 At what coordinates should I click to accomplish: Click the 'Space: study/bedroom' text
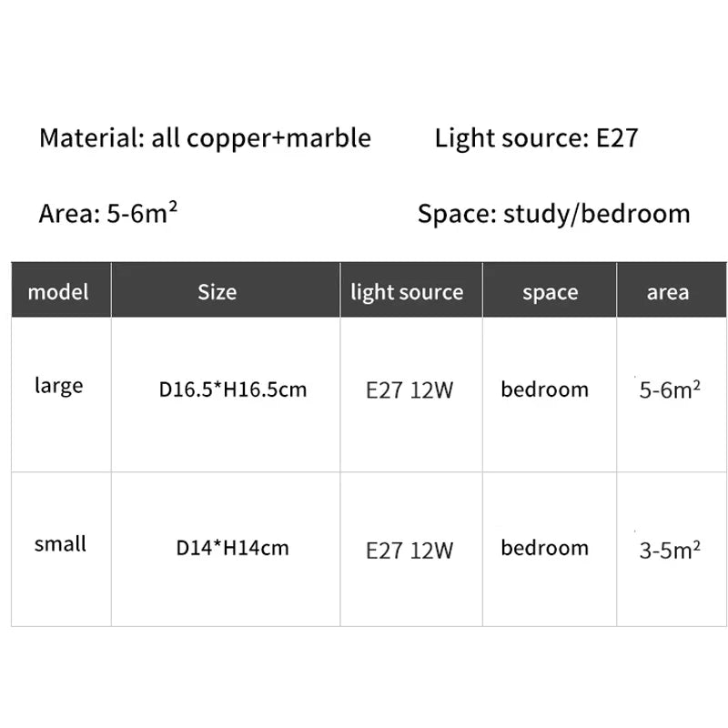click(x=553, y=214)
